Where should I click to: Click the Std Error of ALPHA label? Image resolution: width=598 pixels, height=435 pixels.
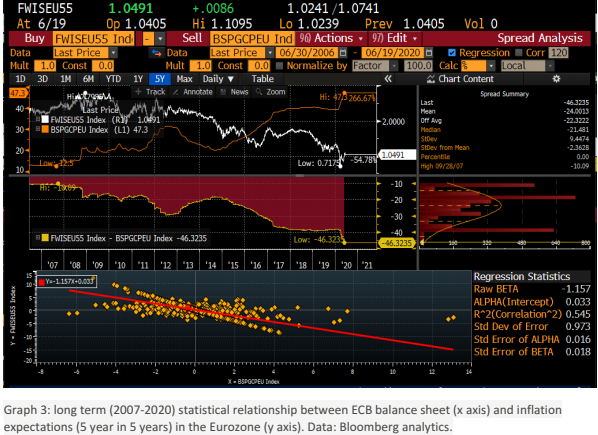[516, 339]
